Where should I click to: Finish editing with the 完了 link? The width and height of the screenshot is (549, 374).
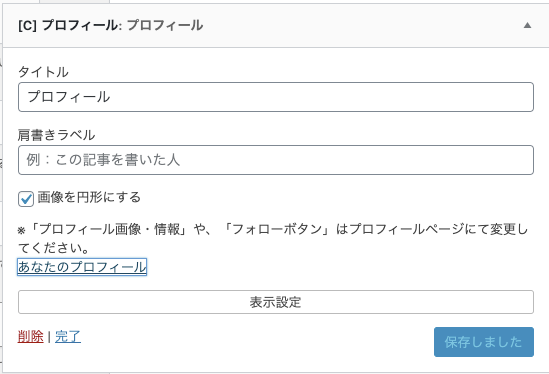click(68, 336)
